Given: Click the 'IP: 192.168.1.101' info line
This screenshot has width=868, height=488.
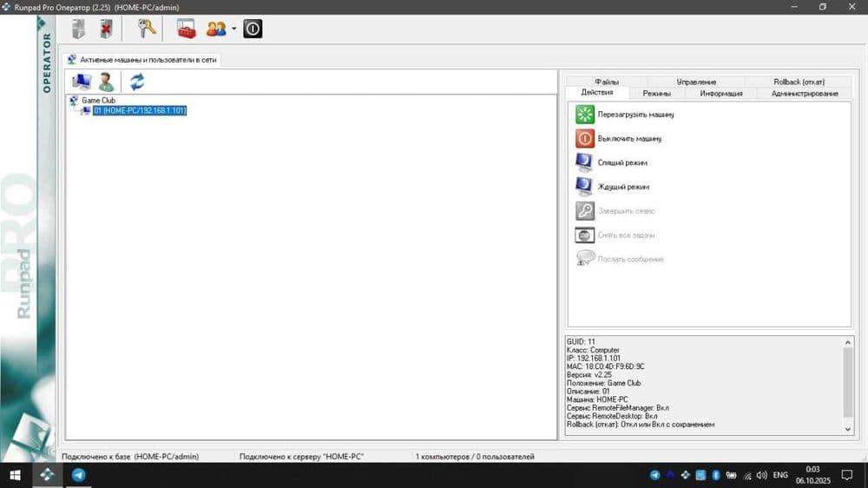Looking at the screenshot, I should 594,359.
